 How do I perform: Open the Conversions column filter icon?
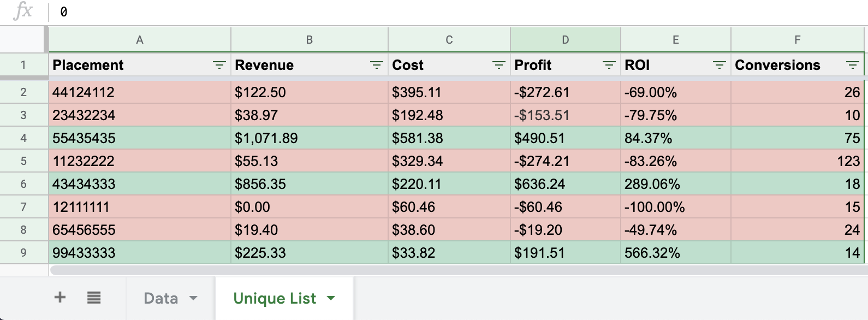852,65
